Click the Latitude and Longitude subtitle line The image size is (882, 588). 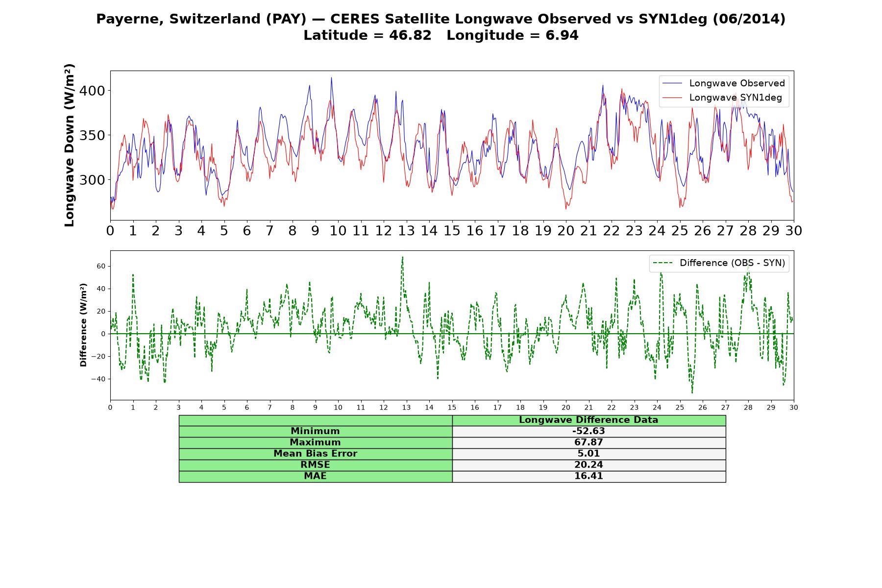click(441, 36)
